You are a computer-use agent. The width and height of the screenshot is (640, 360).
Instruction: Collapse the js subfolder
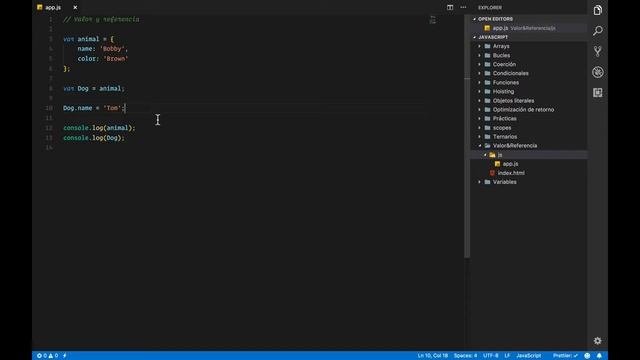[x=500, y=155]
